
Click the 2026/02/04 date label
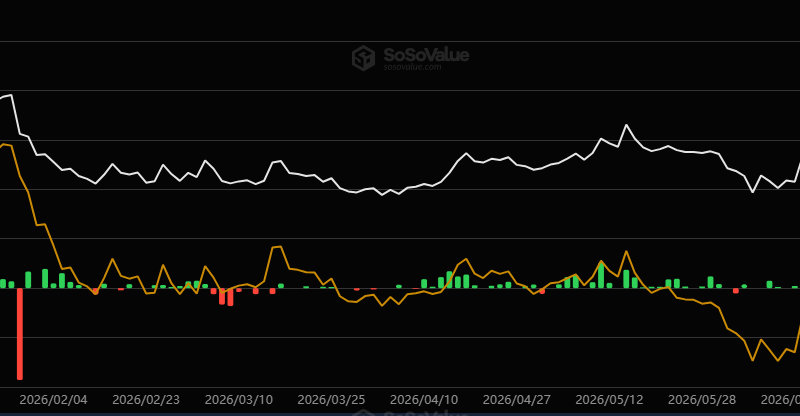click(x=53, y=400)
